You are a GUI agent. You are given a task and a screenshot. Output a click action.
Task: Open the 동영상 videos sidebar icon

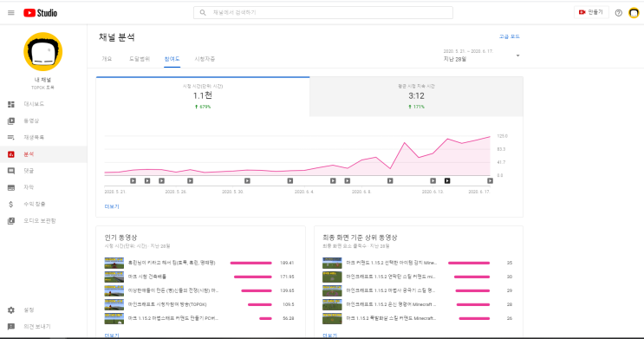coord(11,121)
